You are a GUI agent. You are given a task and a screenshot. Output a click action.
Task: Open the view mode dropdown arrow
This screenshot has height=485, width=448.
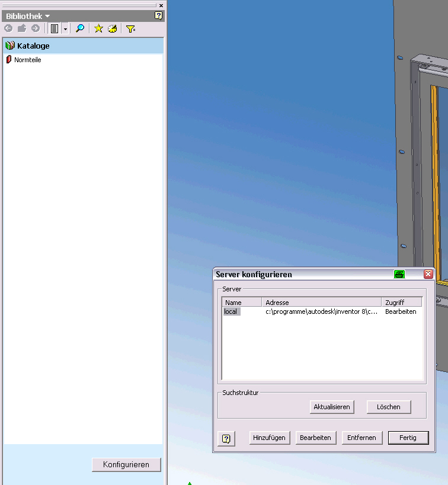click(x=65, y=28)
